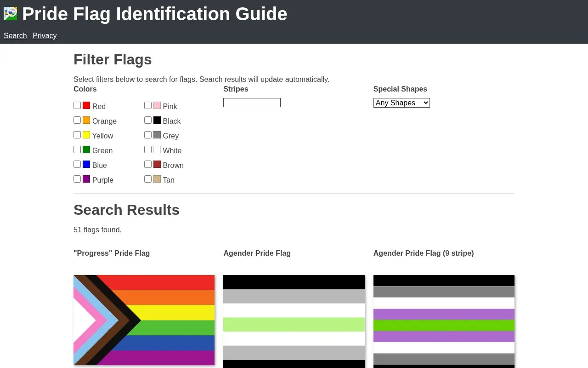This screenshot has height=368, width=588.
Task: Click the "51 flags found." result count
Action: 97,230
